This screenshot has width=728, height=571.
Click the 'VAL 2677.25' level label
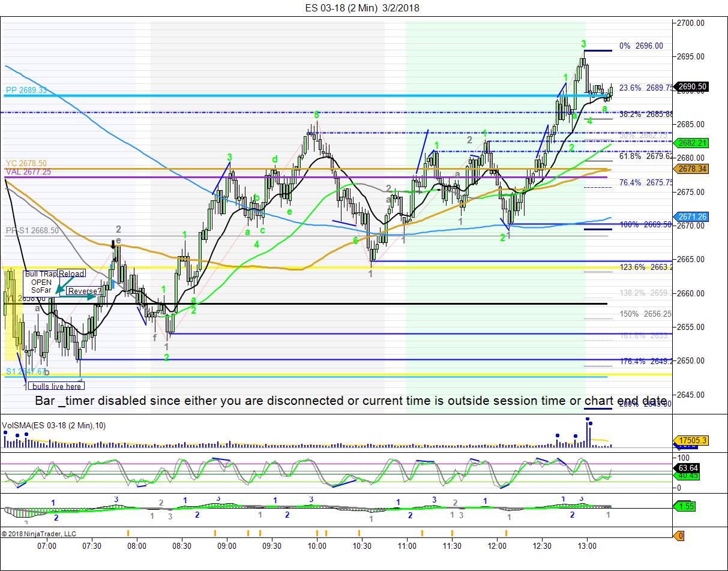click(x=28, y=172)
